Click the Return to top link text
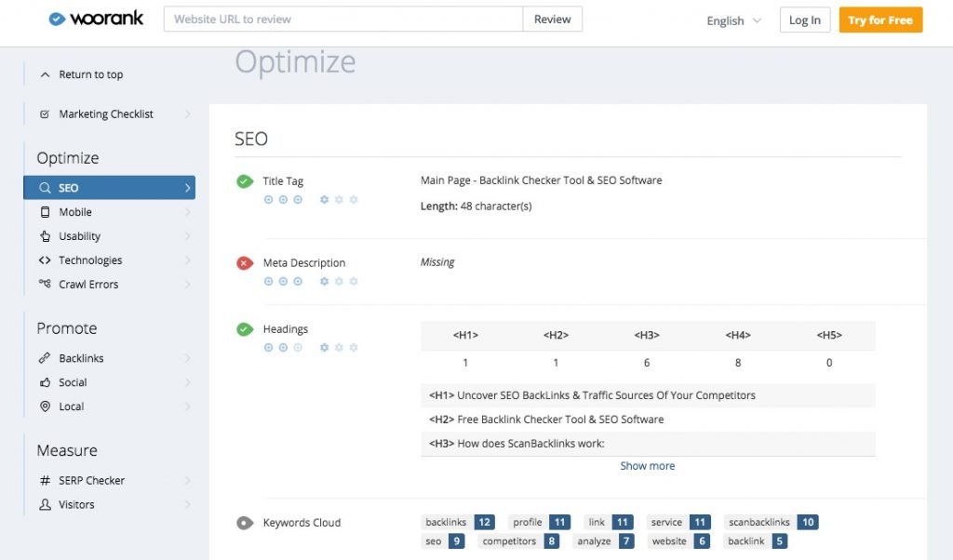Screen dimensions: 953x560 click(x=90, y=74)
